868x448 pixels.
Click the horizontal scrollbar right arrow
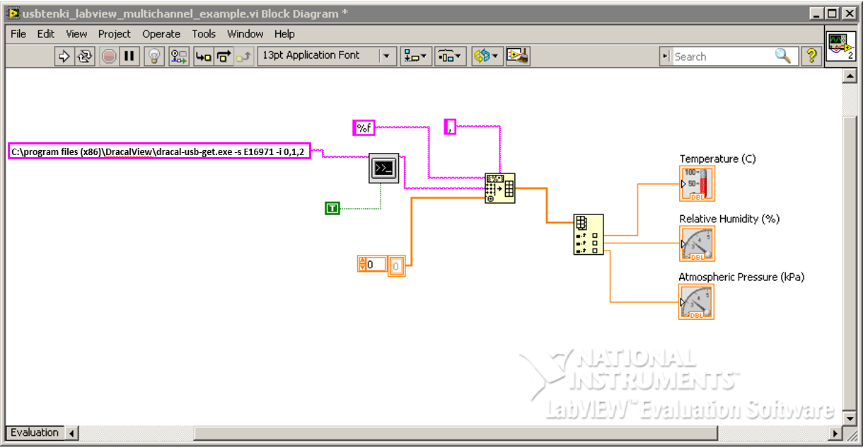tap(835, 433)
